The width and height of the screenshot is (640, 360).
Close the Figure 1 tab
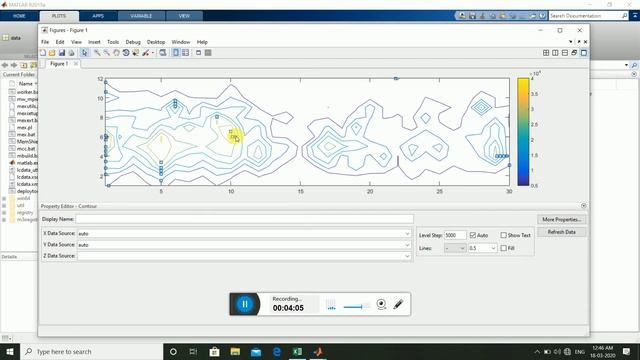coord(76,64)
